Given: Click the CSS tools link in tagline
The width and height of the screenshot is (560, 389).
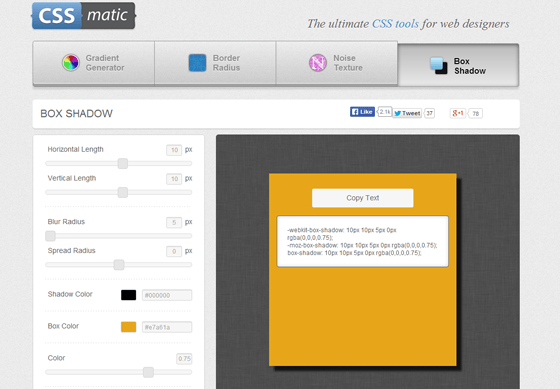Looking at the screenshot, I should tap(395, 24).
